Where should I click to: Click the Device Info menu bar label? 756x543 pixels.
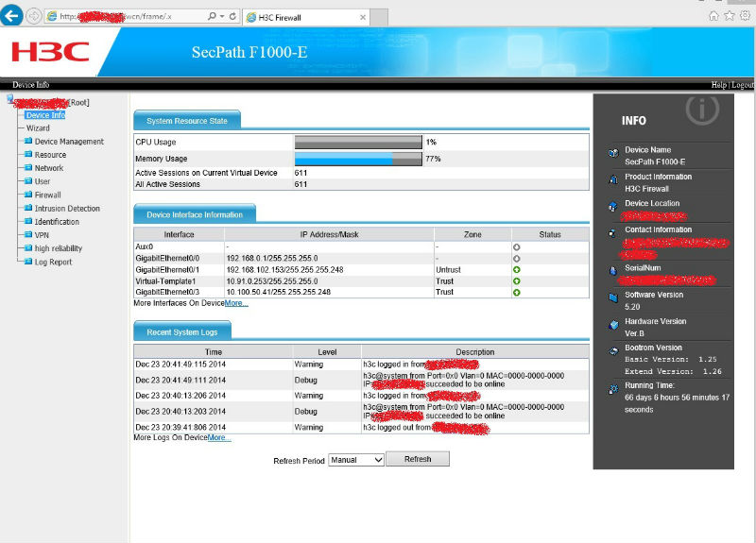pos(31,85)
